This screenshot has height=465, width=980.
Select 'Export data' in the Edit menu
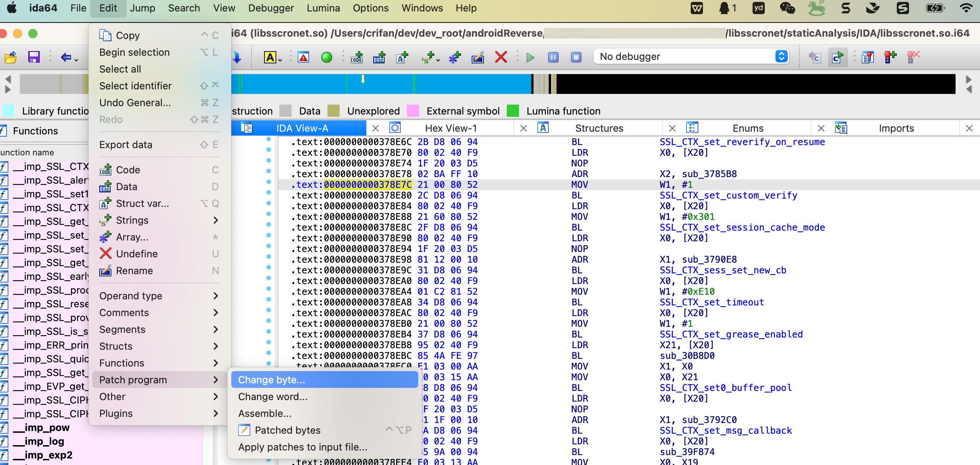pyautogui.click(x=159, y=145)
